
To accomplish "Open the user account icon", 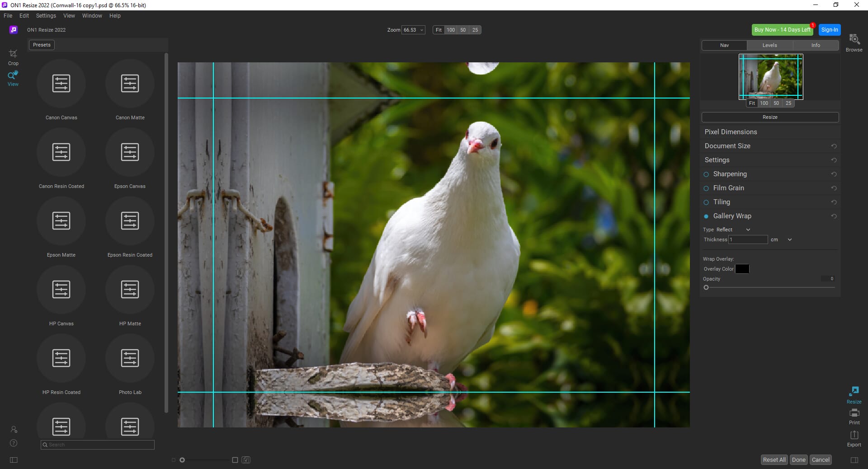I will 14,429.
